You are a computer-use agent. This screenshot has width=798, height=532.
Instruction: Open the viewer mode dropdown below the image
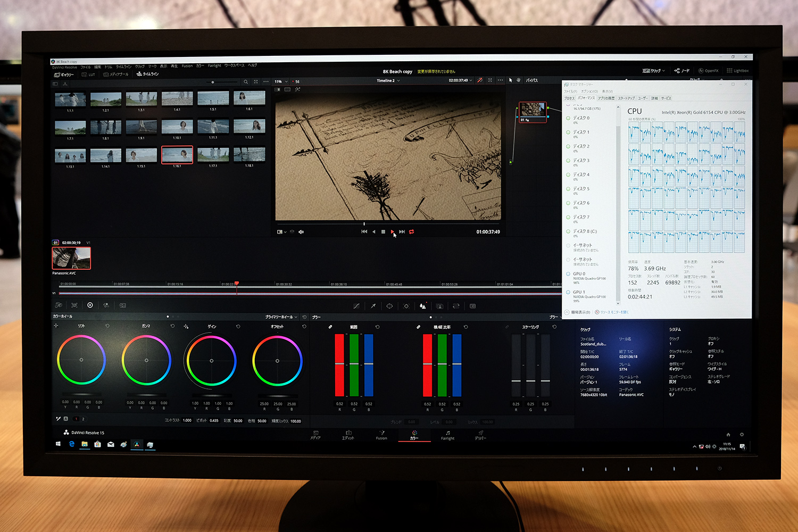coord(282,232)
